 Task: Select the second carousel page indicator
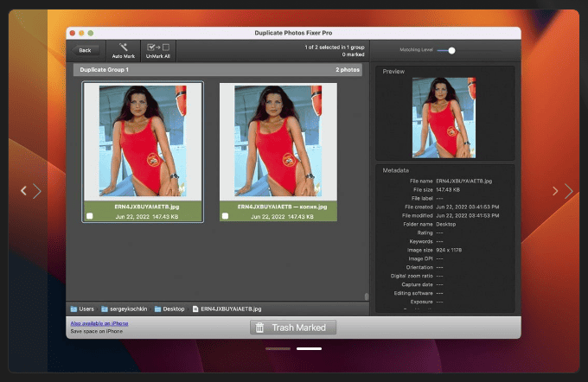(309, 348)
